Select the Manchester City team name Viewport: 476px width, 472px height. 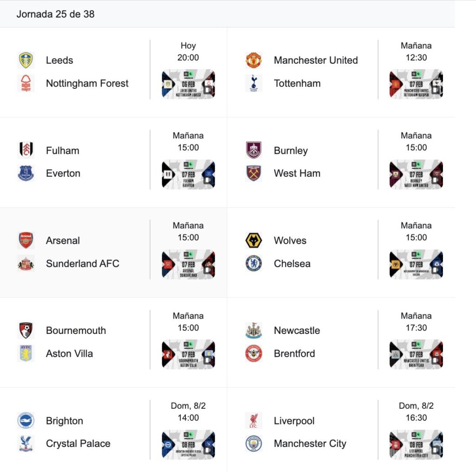point(310,444)
